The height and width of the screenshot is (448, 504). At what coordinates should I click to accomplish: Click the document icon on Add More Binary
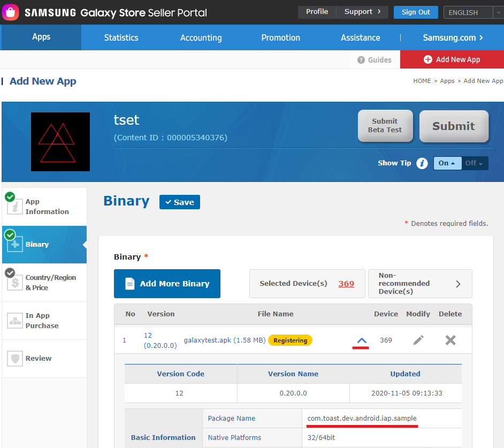tap(129, 284)
